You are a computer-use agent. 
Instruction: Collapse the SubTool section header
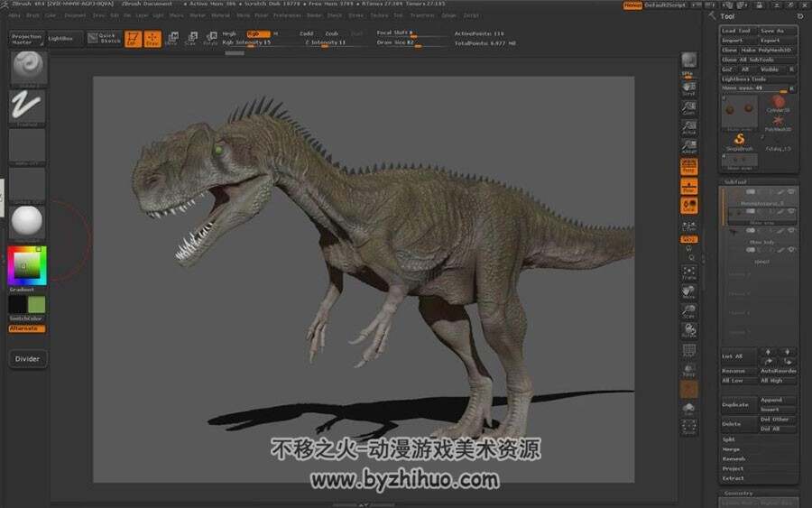[x=735, y=182]
